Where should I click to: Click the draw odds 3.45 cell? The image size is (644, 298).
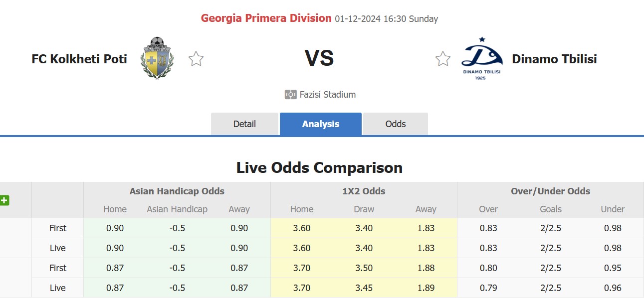pos(364,288)
